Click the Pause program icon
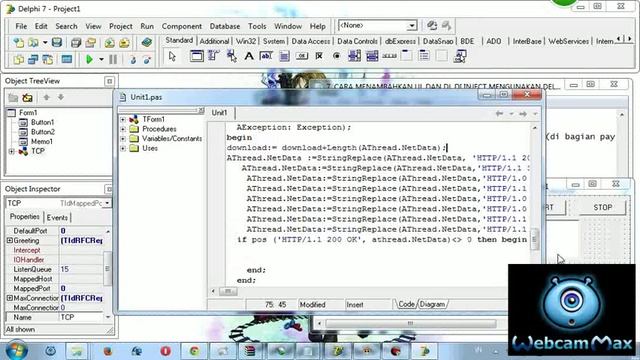The width and height of the screenshot is (640, 360). [113, 60]
